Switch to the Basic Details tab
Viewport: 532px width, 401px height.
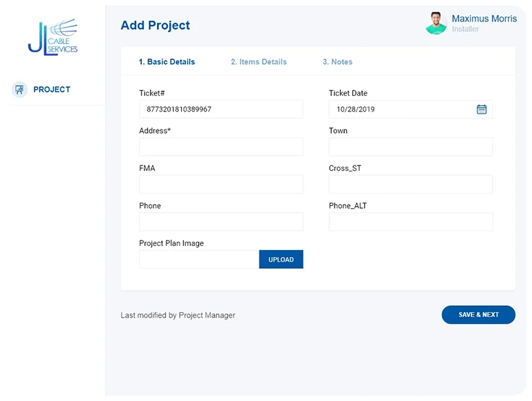(167, 62)
